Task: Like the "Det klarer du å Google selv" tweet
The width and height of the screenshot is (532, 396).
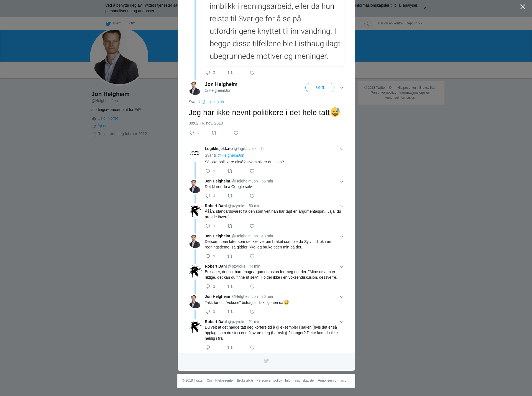Action: pos(252,196)
